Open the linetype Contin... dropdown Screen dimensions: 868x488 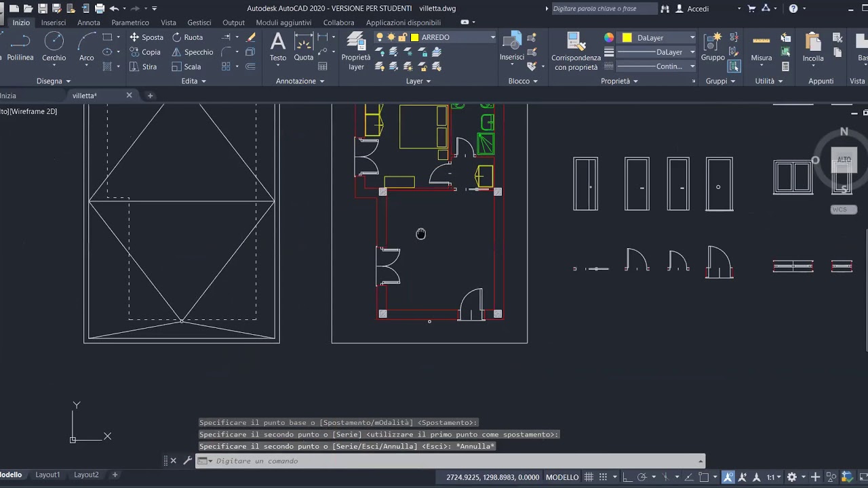[692, 66]
